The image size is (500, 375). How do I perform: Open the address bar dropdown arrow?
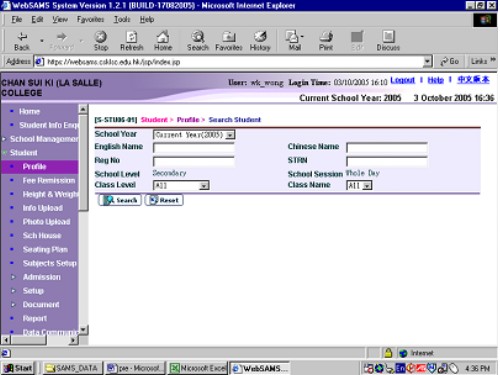click(x=427, y=62)
